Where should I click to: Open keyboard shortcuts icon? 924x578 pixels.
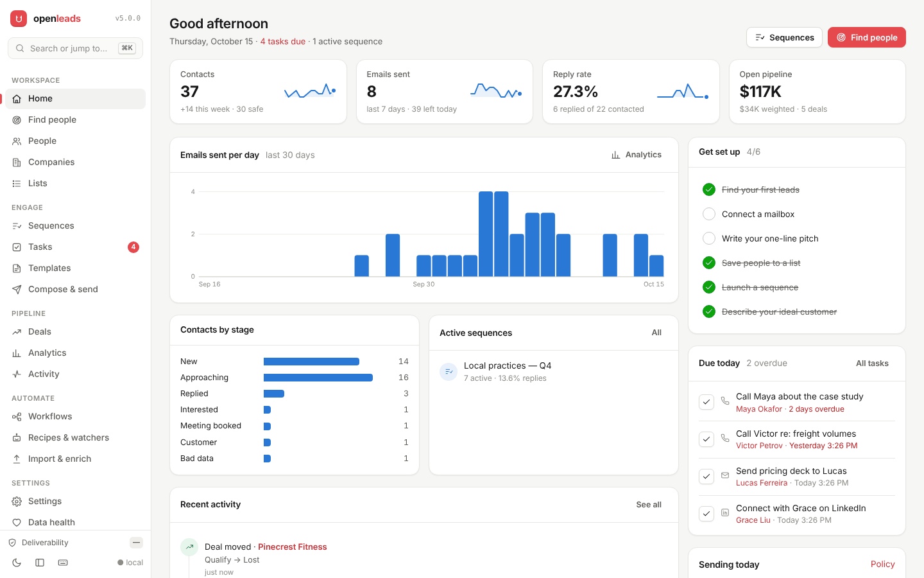63,563
